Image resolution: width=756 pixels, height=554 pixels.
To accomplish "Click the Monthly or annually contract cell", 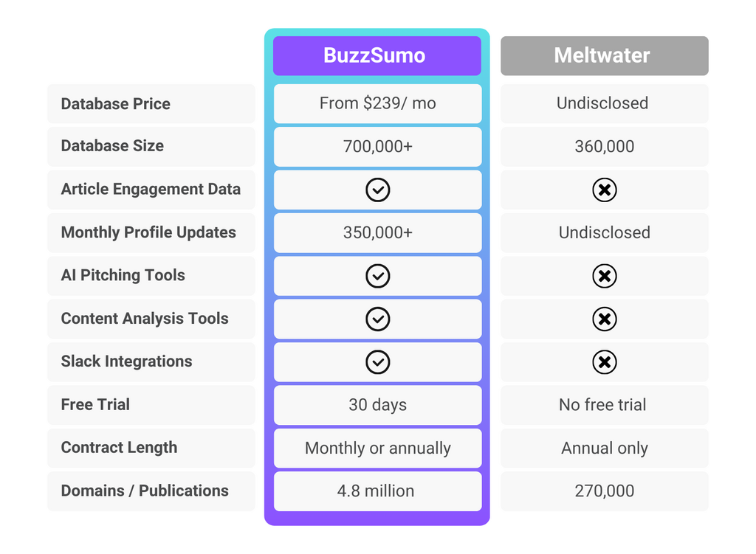I will point(377,448).
